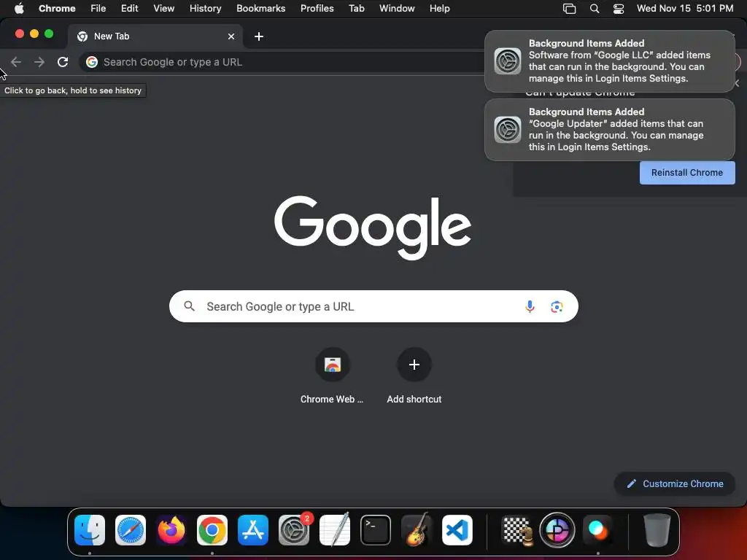Viewport: 747px width, 560px height.
Task: Launch Terminal from the Dock
Action: (x=376, y=530)
